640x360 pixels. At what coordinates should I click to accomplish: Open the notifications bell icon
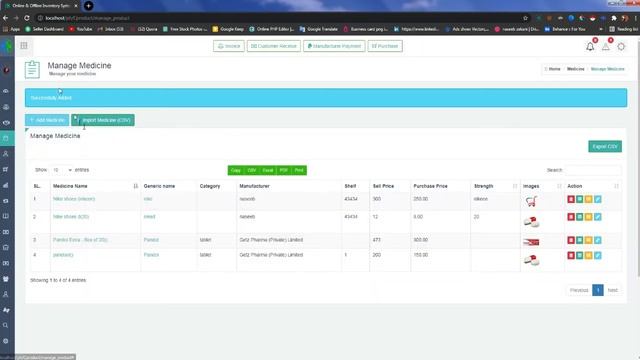click(590, 47)
